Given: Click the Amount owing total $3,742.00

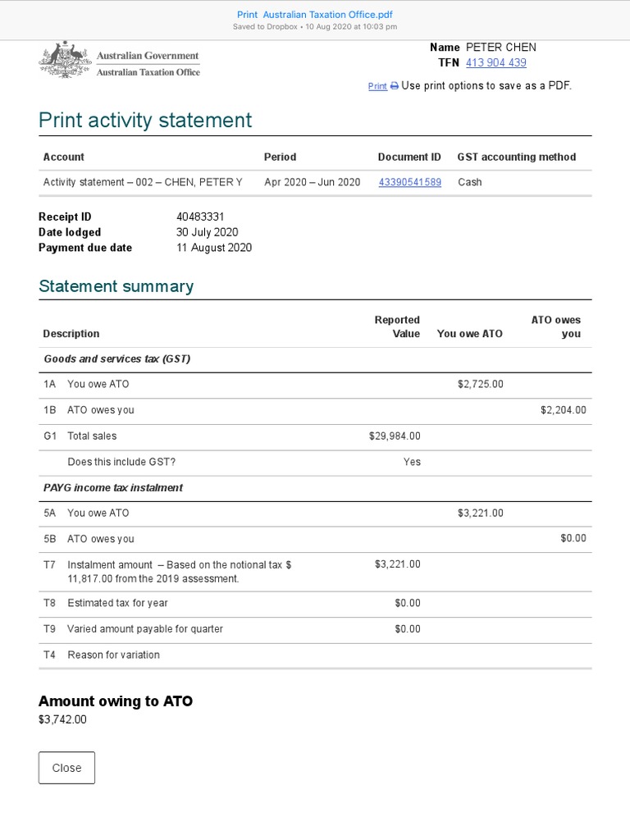Looking at the screenshot, I should tap(62, 720).
